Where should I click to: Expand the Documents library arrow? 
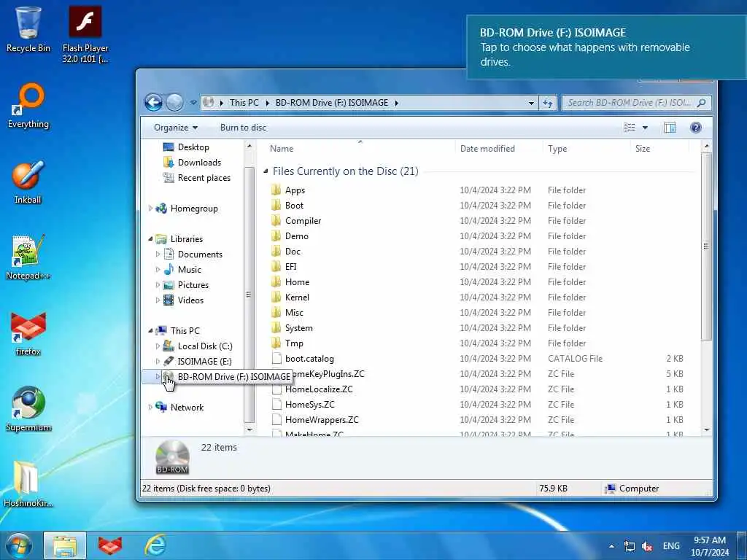(158, 254)
